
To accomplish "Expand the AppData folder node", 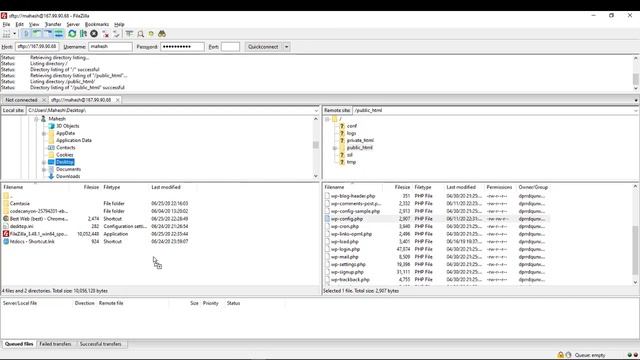I will [x=44, y=133].
